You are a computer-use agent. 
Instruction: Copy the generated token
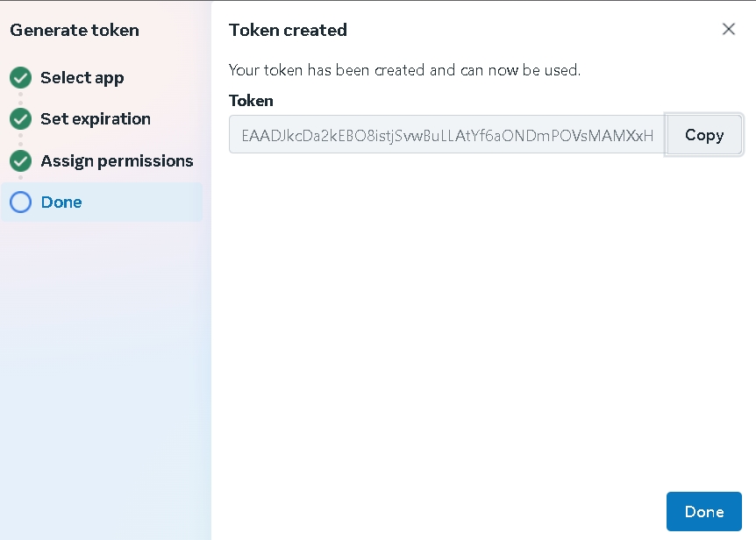click(x=703, y=135)
